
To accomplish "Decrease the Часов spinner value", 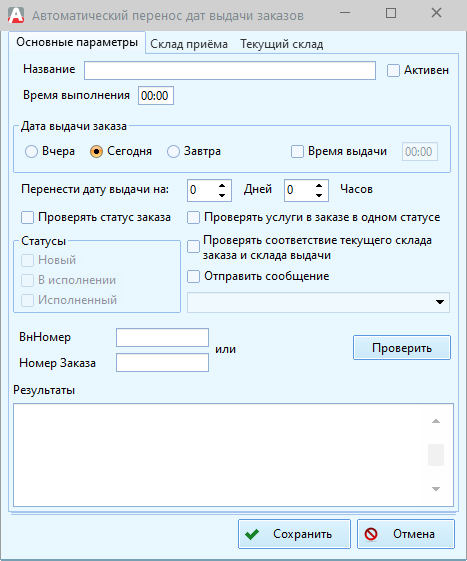I will [319, 195].
